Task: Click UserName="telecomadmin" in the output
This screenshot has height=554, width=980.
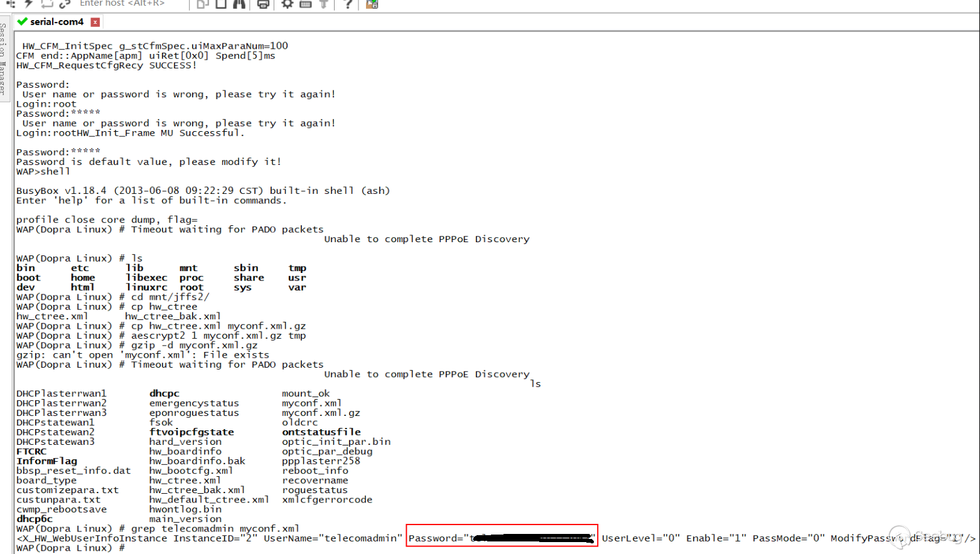Action: coord(333,538)
